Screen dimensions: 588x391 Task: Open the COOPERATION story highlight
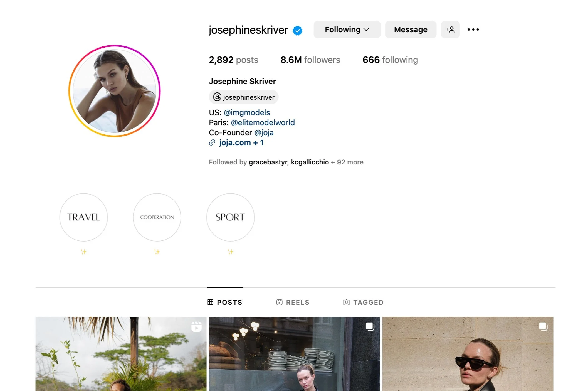(157, 217)
